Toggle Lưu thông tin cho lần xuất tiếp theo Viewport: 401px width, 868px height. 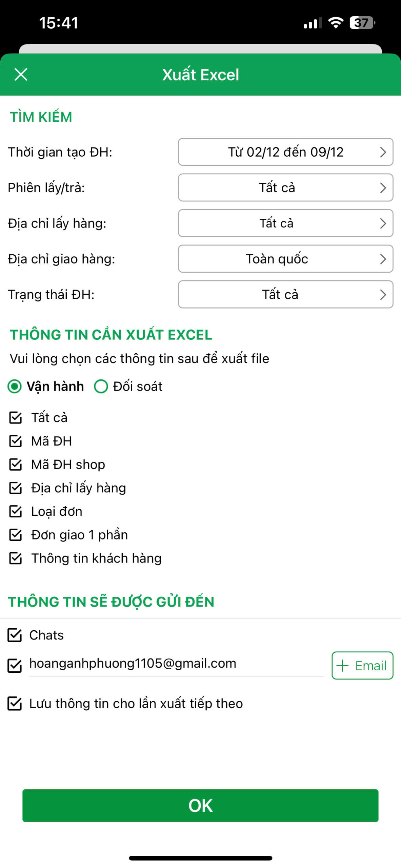(x=15, y=704)
